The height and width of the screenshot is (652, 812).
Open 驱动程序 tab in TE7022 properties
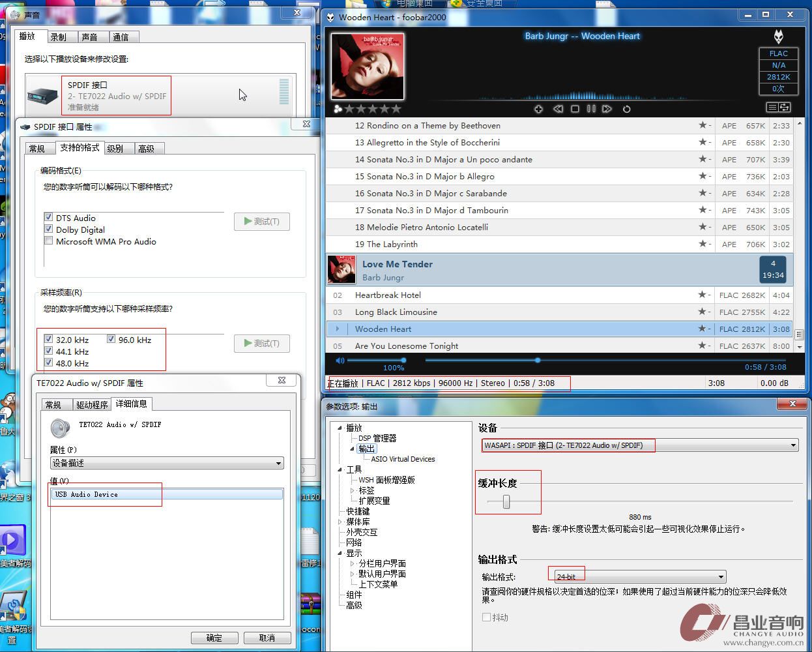pyautogui.click(x=92, y=405)
